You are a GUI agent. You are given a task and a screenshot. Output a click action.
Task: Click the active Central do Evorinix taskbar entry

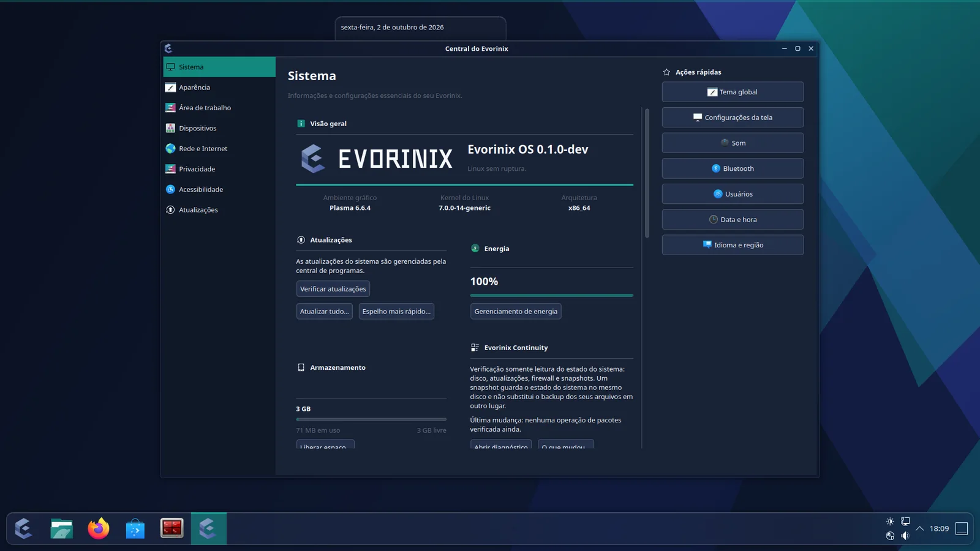[209, 528]
